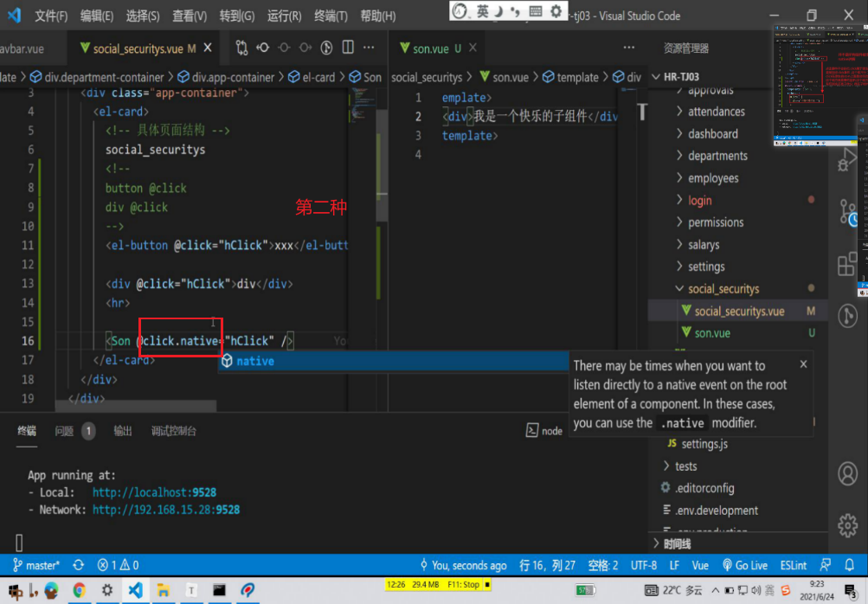Open changes compare icon in editor toolbar

[x=241, y=48]
